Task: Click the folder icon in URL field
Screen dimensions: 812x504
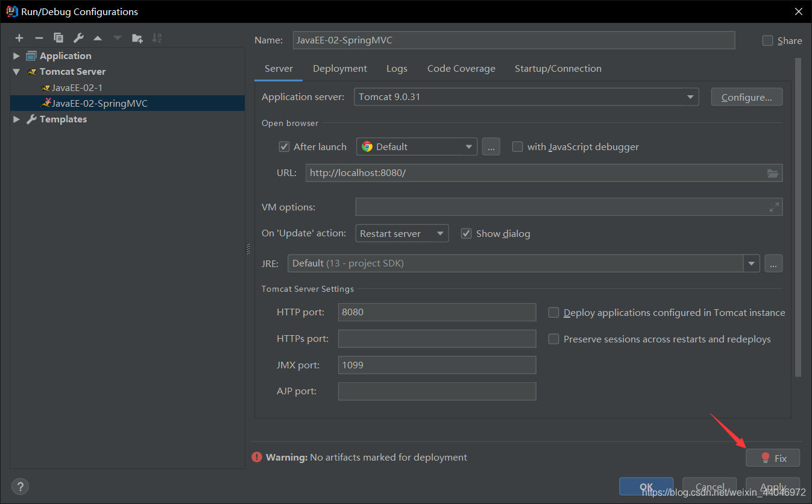Action: click(x=773, y=173)
